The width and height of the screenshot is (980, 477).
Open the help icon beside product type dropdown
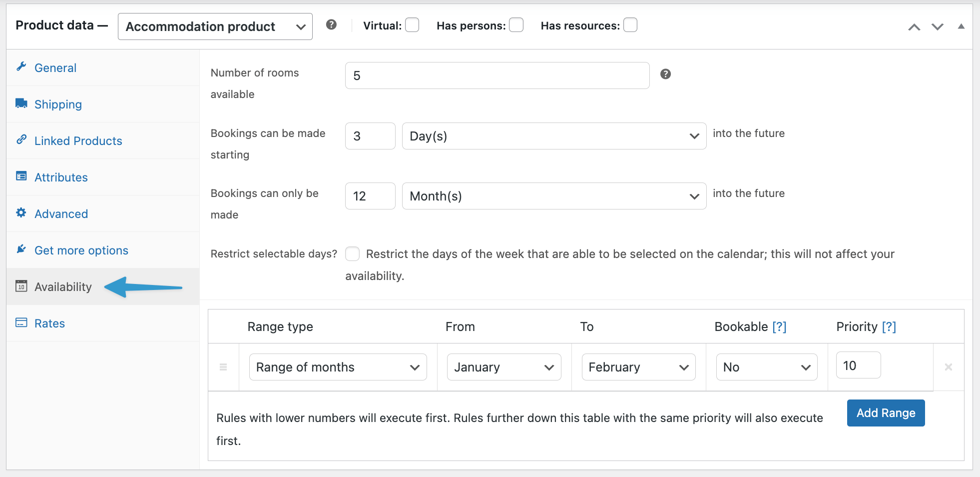tap(331, 24)
